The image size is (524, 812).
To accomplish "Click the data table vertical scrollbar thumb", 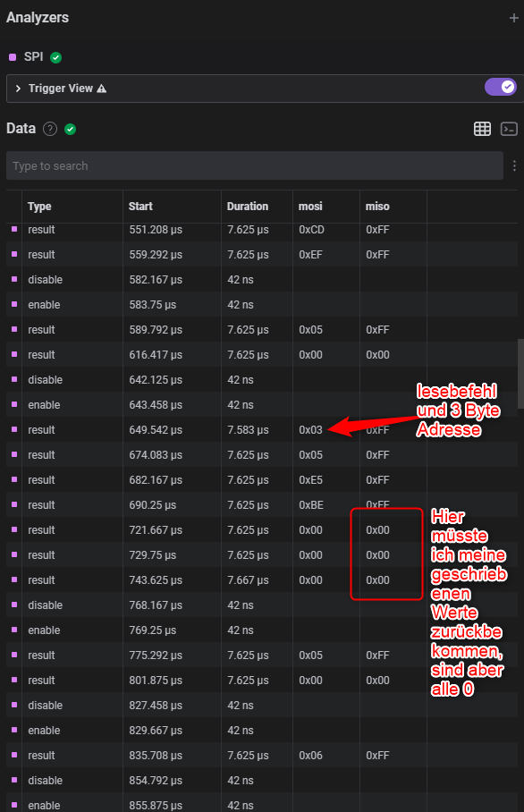I will coord(520,374).
